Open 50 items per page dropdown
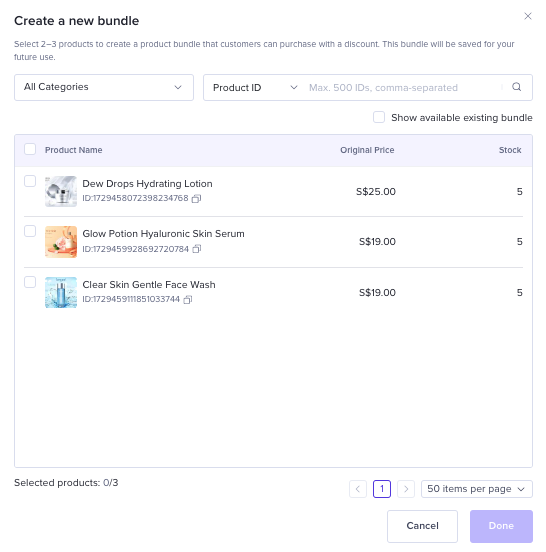This screenshot has width=546, height=552. tap(477, 489)
